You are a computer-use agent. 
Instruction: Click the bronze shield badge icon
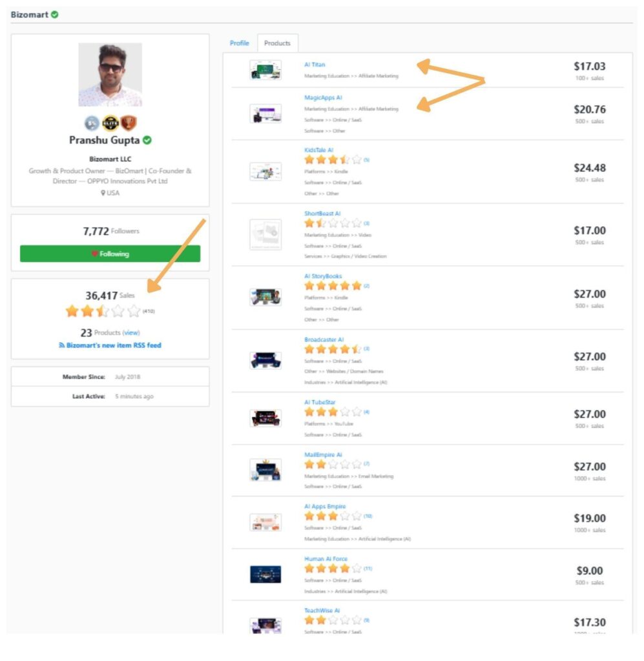(x=129, y=123)
